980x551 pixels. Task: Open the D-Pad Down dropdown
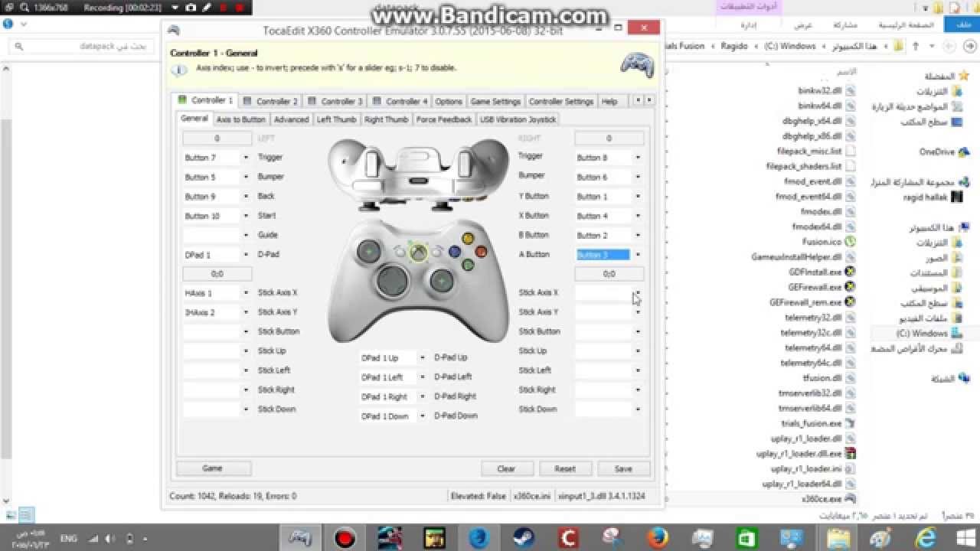point(422,416)
